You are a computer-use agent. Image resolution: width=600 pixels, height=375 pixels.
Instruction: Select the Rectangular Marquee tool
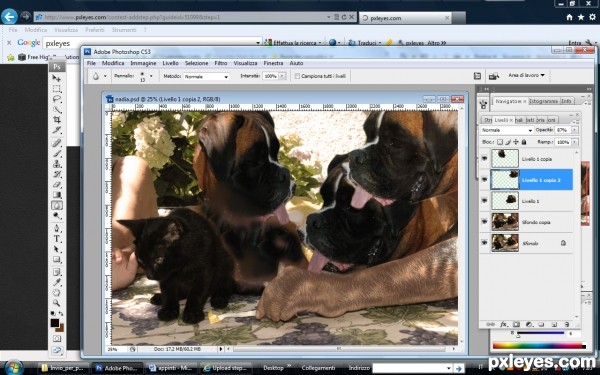[x=57, y=89]
